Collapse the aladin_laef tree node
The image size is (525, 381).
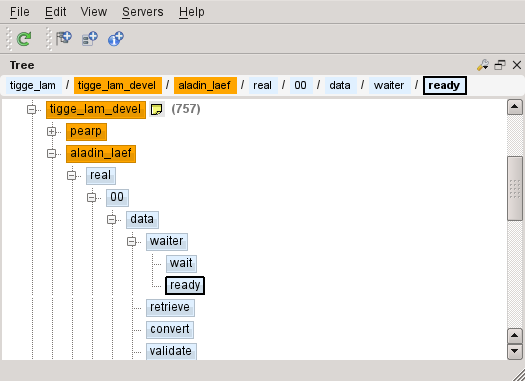point(51,154)
